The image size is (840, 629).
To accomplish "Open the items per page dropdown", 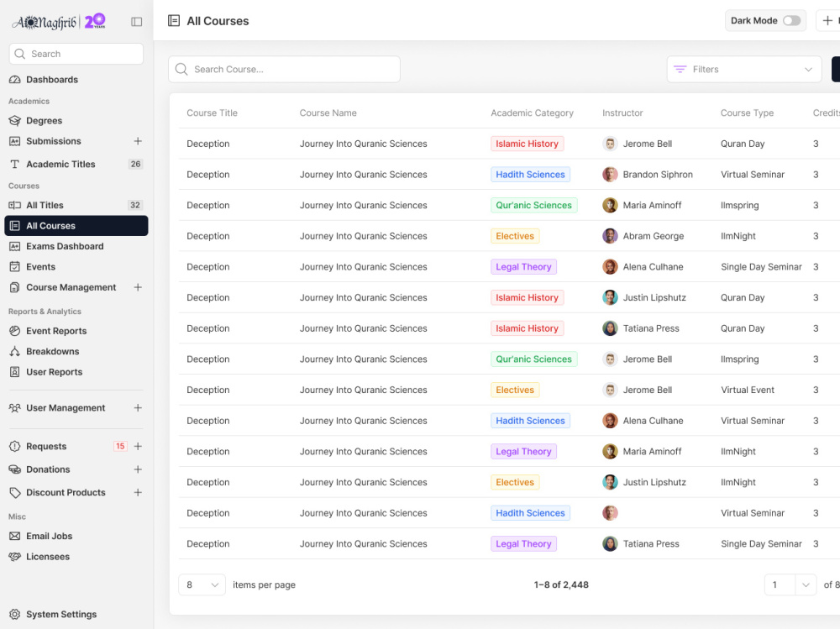I will [202, 584].
